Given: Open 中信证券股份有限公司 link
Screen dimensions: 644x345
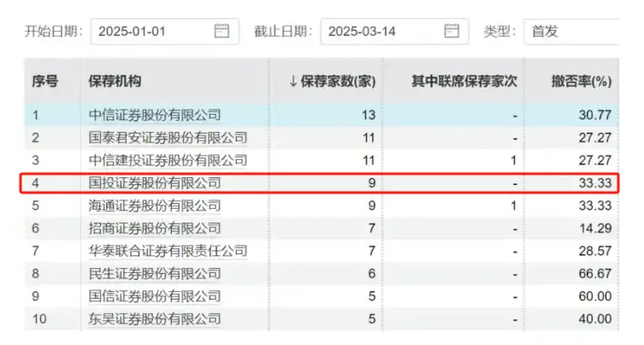Looking at the screenshot, I should click(x=155, y=115).
